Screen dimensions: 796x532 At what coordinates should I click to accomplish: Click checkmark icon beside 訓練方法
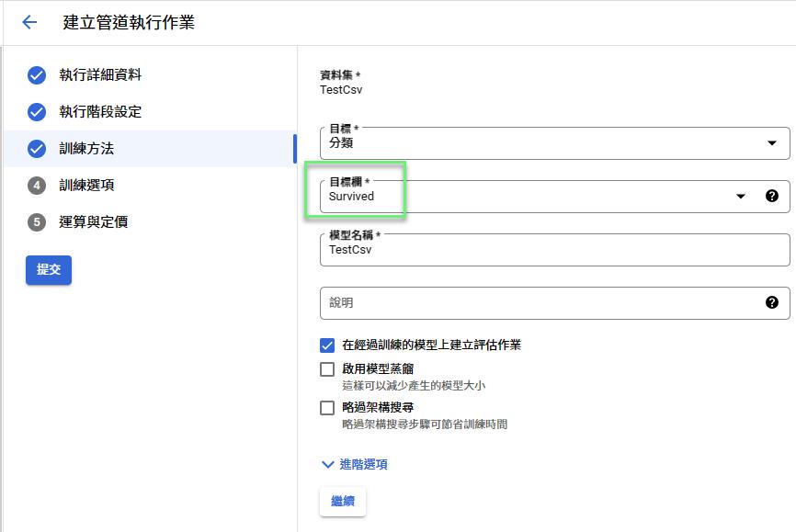pyautogui.click(x=37, y=149)
